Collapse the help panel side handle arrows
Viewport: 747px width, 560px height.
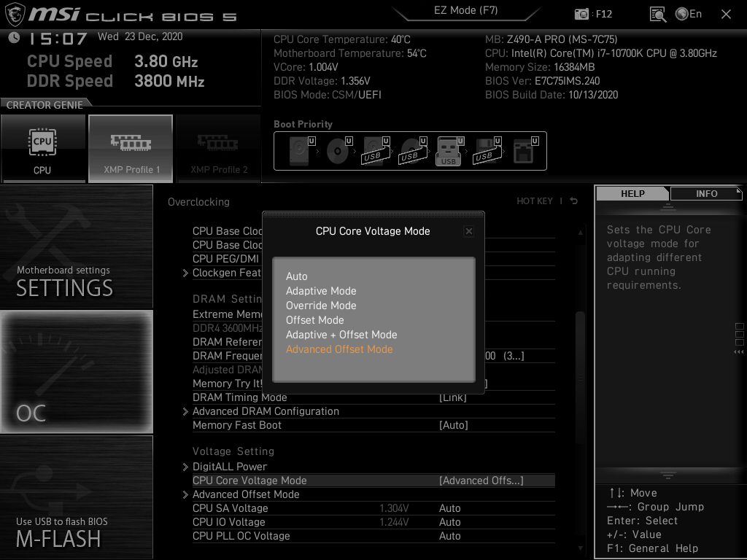tap(739, 352)
